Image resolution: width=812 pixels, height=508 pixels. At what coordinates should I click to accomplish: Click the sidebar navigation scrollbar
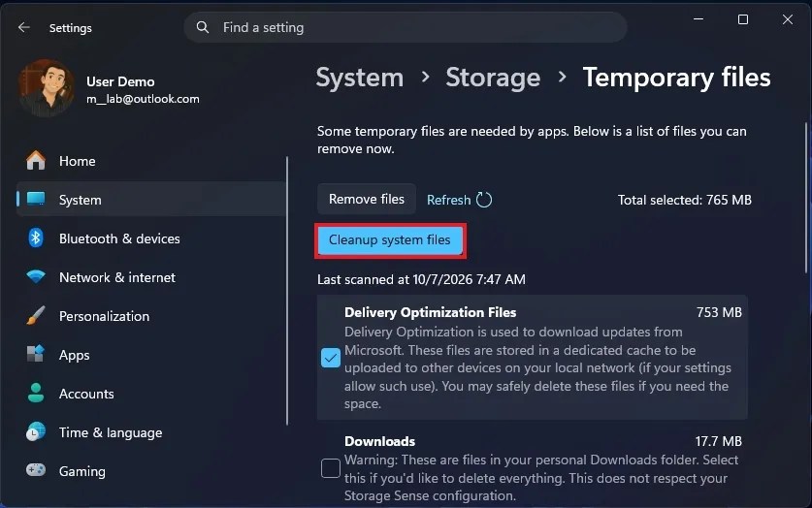click(x=287, y=291)
